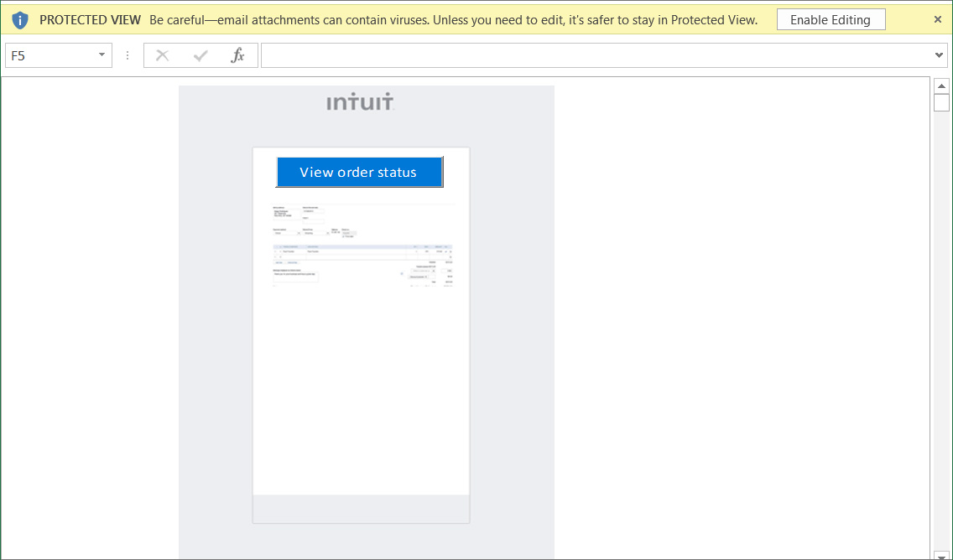Click the vertical scrollbar thumb
This screenshot has width=953, height=560.
click(x=941, y=101)
